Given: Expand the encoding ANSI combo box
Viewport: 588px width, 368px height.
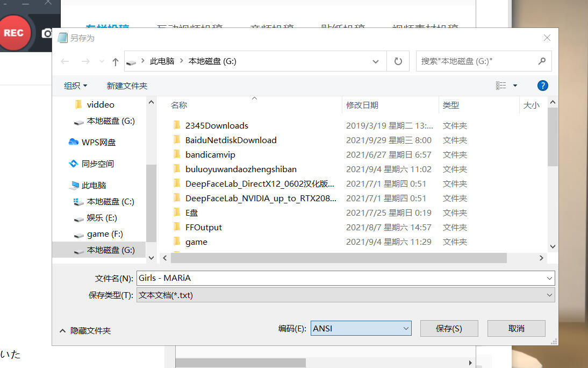Looking at the screenshot, I should click(361, 329).
